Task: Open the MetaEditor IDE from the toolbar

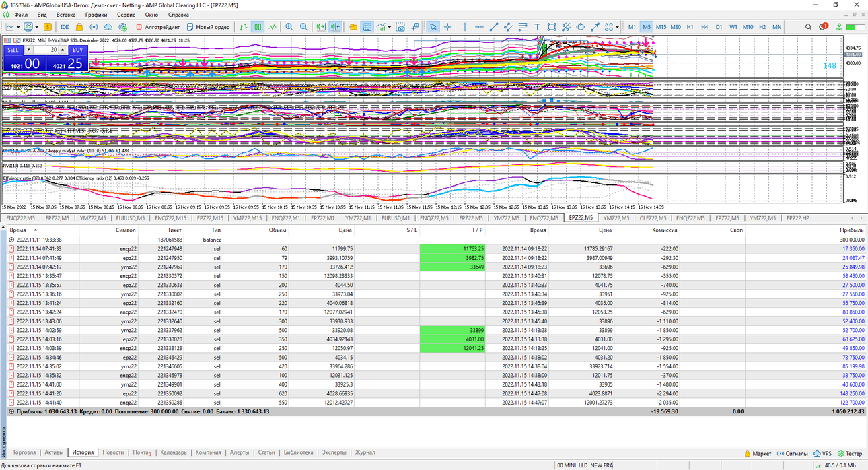Action: coord(65,27)
